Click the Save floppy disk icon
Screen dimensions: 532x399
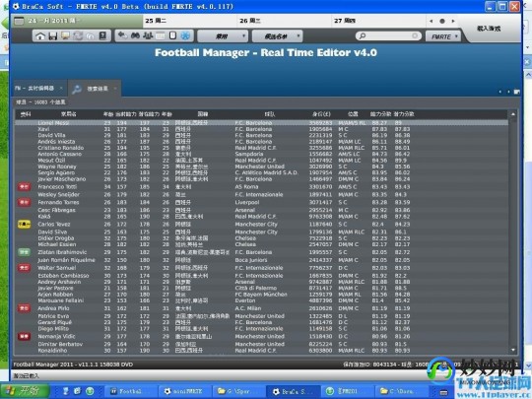(52, 36)
